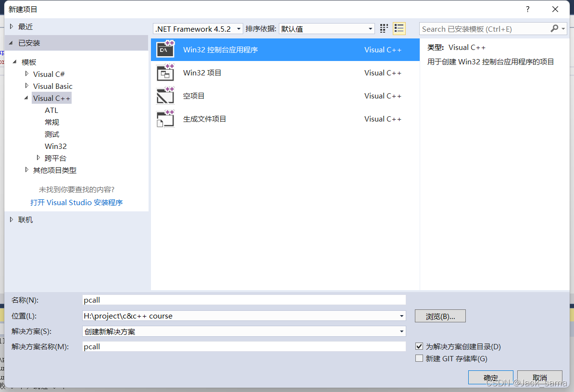
Task: Close the 新建项目 dialog
Action: click(x=555, y=9)
